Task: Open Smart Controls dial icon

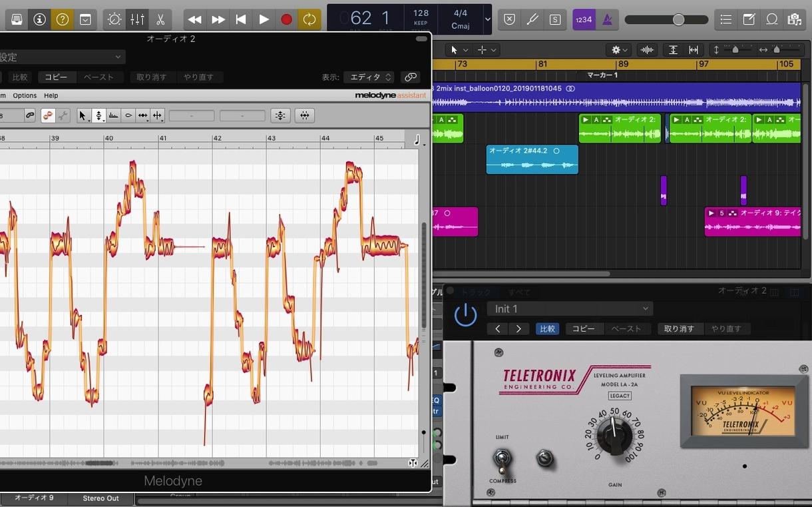Action: coord(114,19)
